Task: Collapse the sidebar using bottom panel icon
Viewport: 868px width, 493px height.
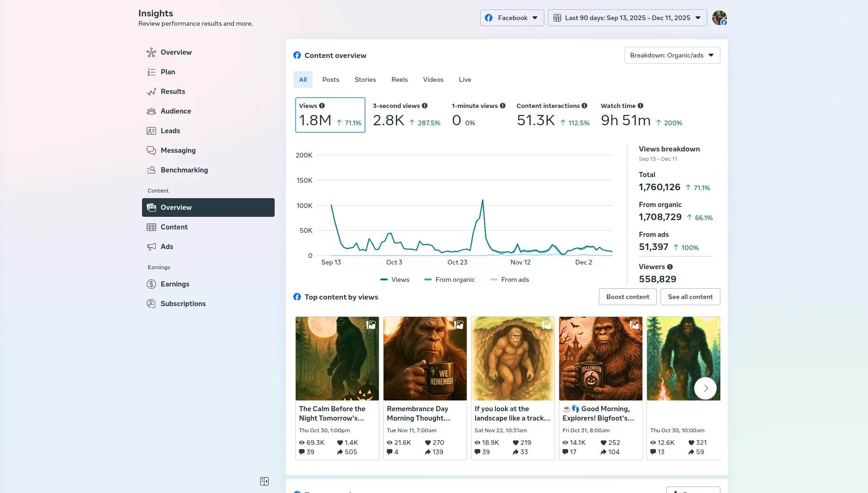Action: pyautogui.click(x=264, y=481)
